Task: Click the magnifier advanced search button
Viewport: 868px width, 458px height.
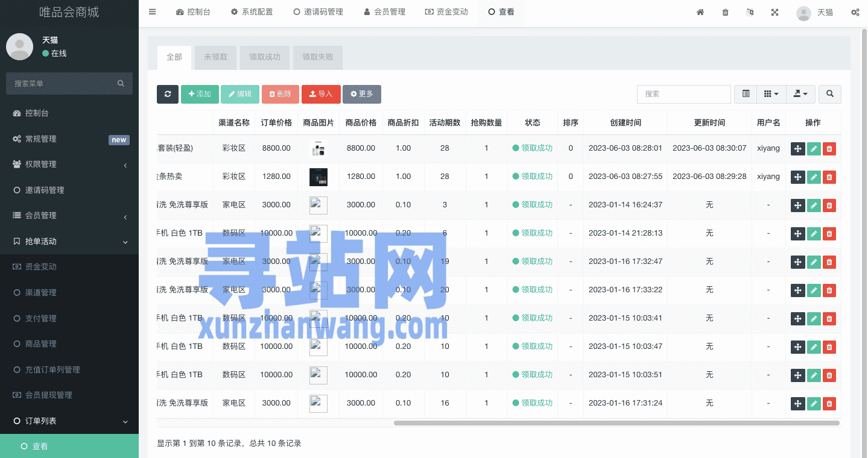Action: 830,94
